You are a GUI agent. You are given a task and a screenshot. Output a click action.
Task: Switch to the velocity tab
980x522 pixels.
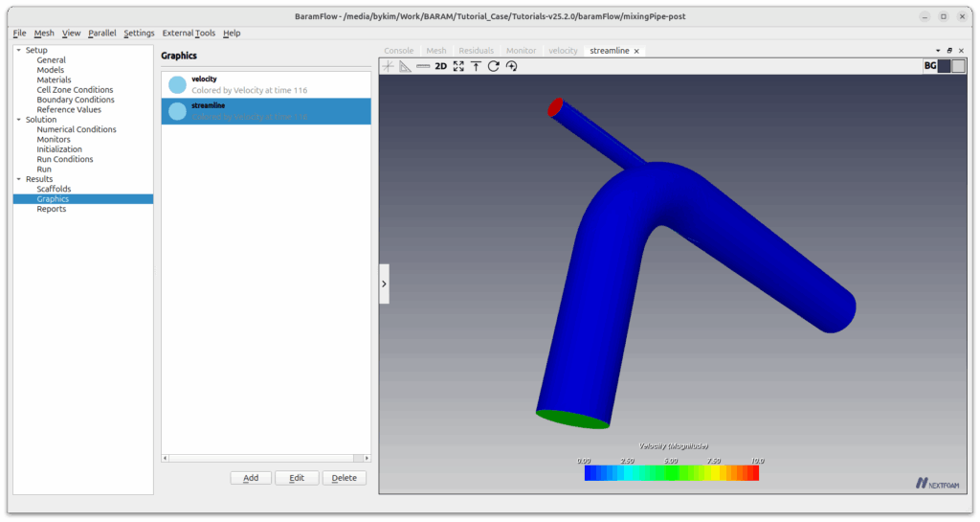click(x=563, y=51)
